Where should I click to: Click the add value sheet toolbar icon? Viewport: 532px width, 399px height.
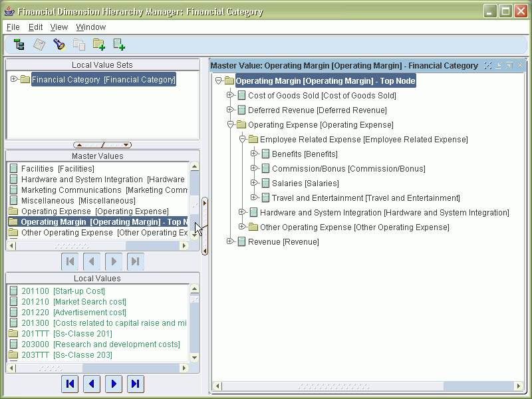pyautogui.click(x=119, y=45)
